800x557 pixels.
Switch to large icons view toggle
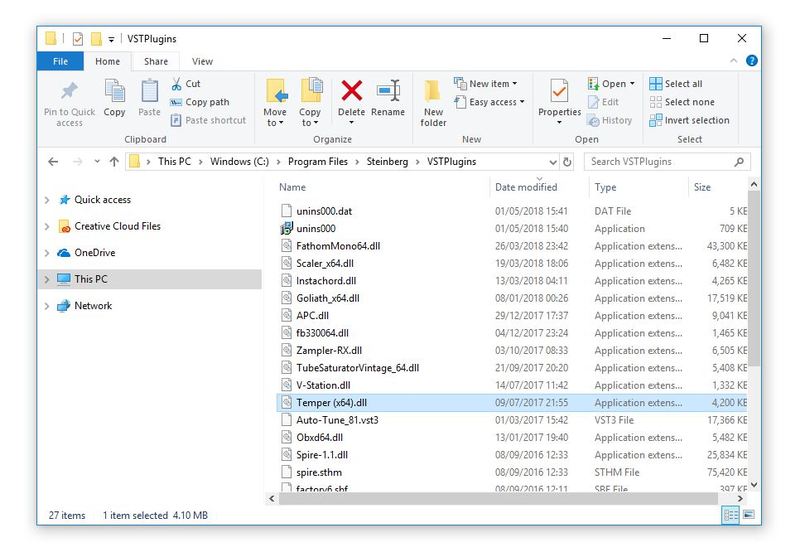(747, 515)
